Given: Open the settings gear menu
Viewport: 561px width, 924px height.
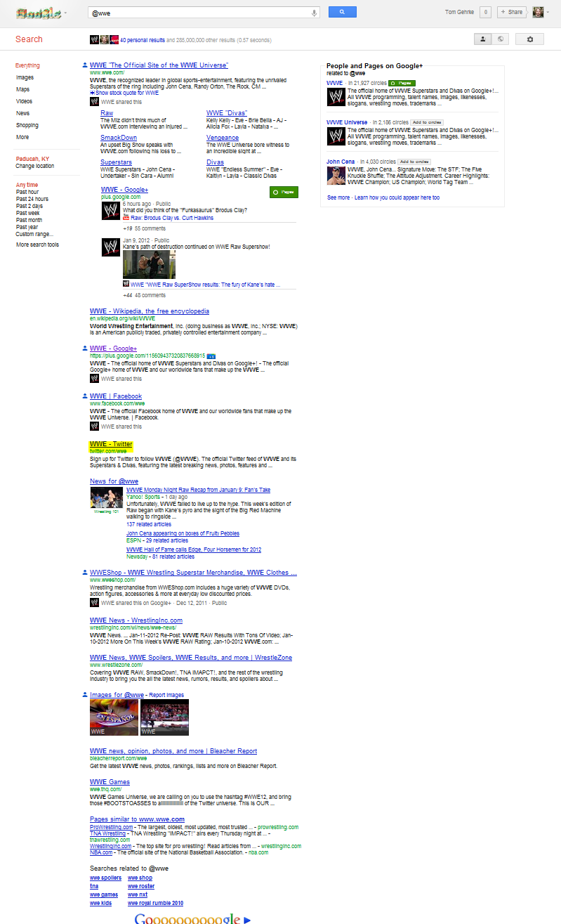Looking at the screenshot, I should click(529, 39).
